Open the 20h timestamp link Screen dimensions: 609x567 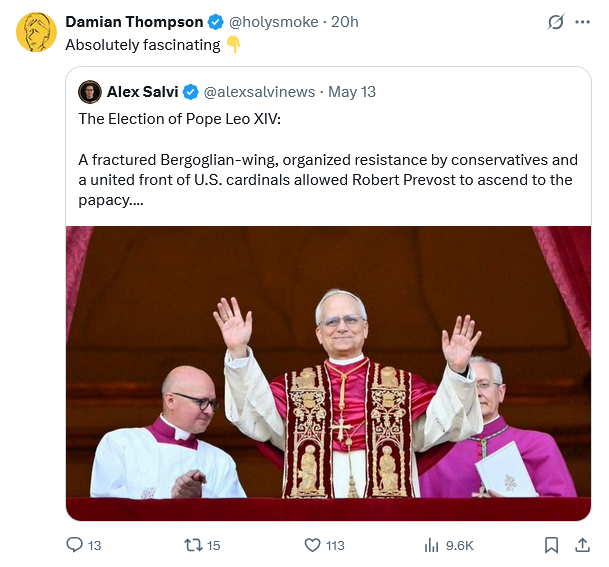[345, 22]
